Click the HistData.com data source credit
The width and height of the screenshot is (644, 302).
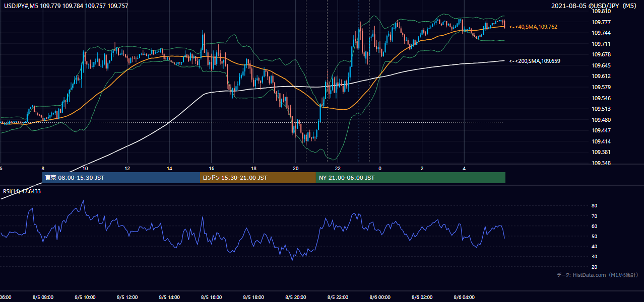pos(598,275)
